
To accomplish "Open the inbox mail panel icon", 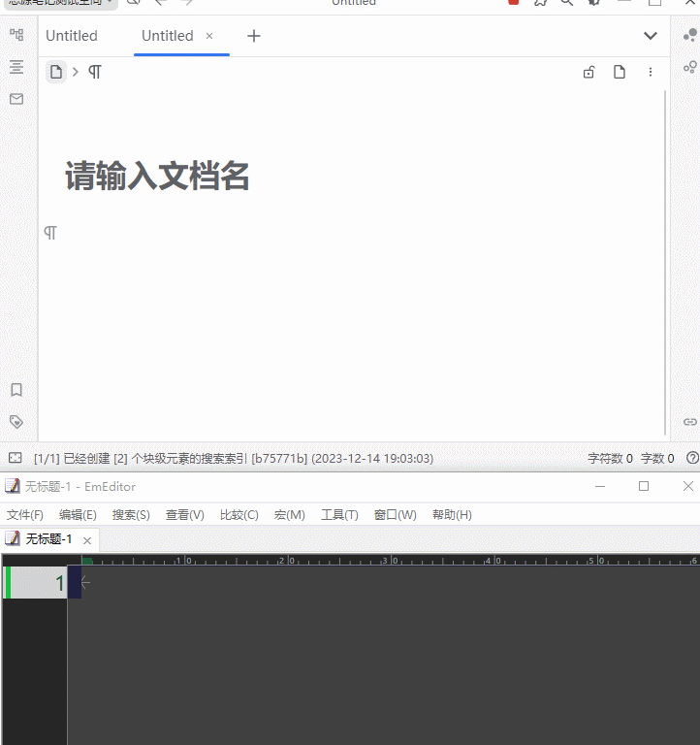I will point(16,99).
